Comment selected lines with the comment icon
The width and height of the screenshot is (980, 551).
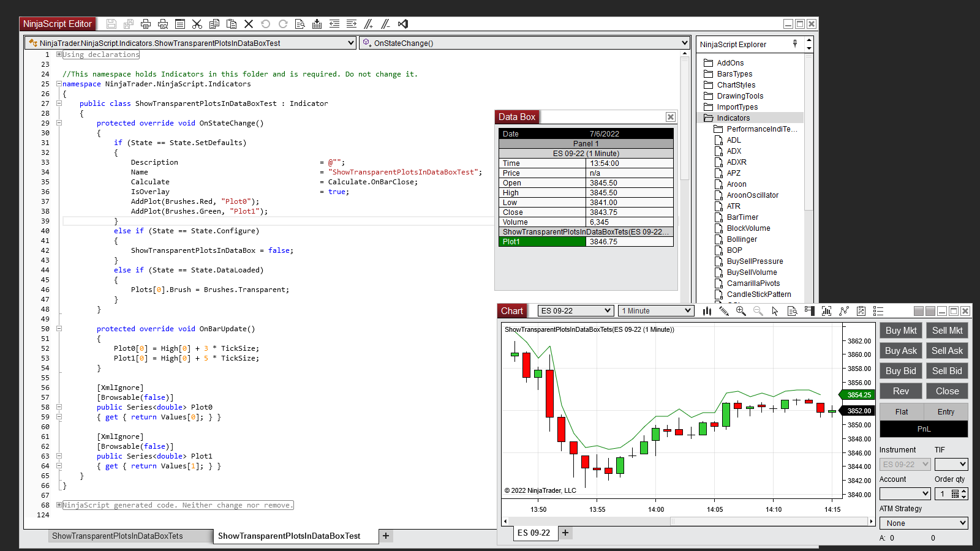(x=368, y=24)
